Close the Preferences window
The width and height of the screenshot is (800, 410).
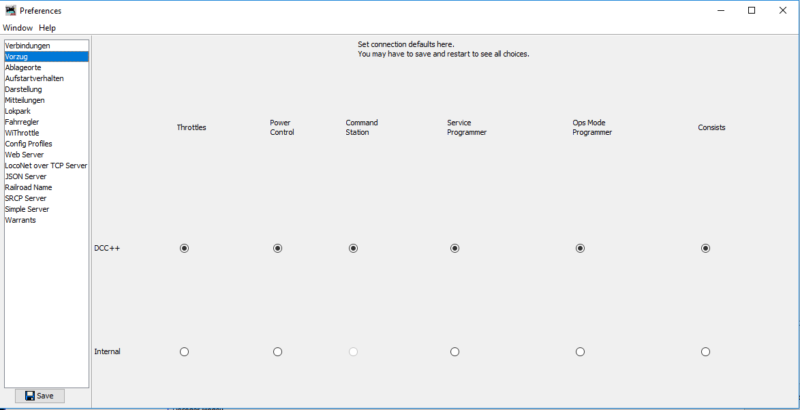pos(783,11)
